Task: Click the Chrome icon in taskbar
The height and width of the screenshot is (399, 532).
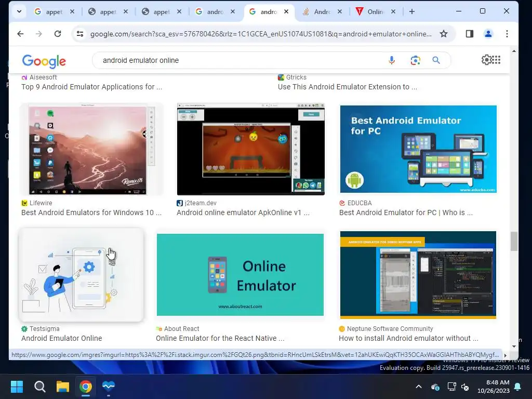Action: pos(86,387)
